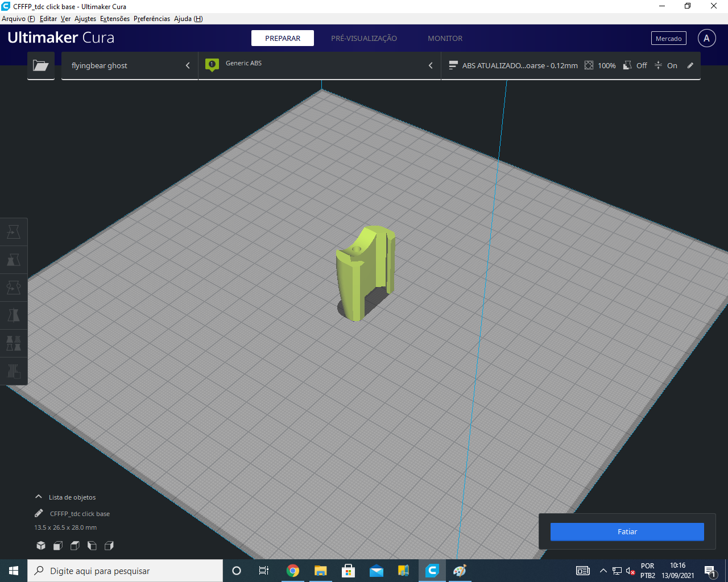Switch to the 3D view cube icon
Image resolution: width=728 pixels, height=582 pixels.
pos(41,546)
